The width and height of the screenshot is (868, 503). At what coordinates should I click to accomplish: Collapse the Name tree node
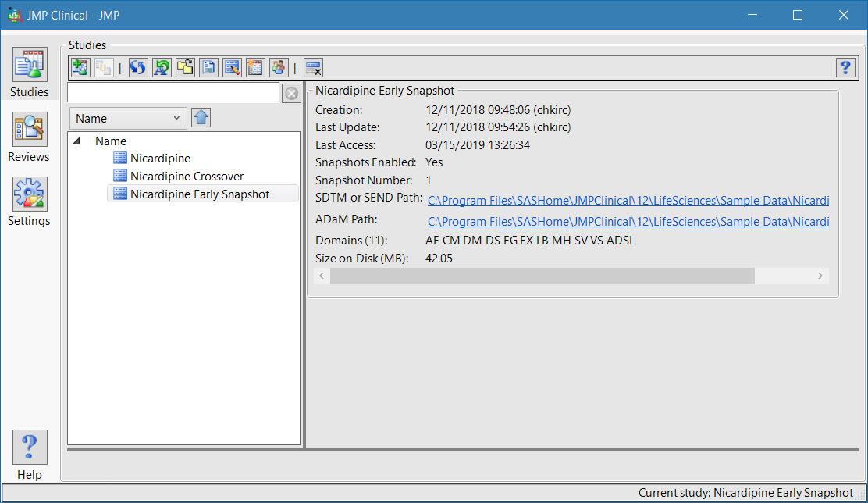tap(75, 141)
